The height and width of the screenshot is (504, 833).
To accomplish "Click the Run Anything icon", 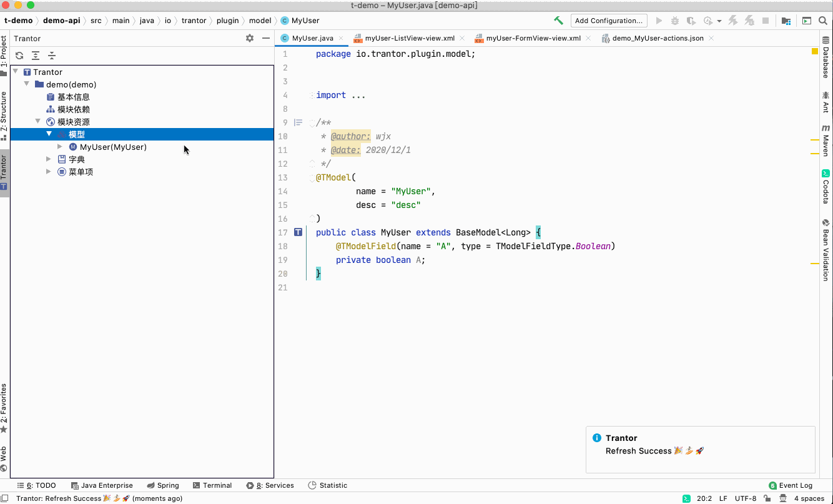I will point(807,21).
